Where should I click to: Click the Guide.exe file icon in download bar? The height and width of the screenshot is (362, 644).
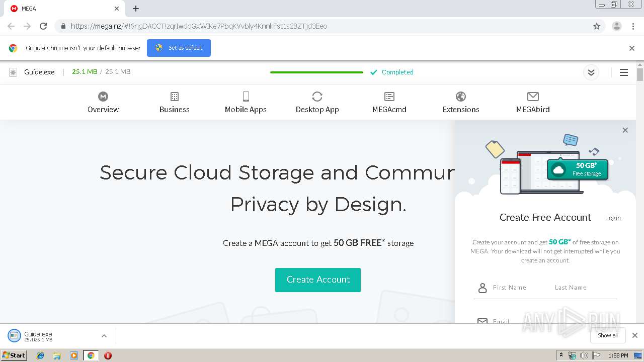[14, 335]
